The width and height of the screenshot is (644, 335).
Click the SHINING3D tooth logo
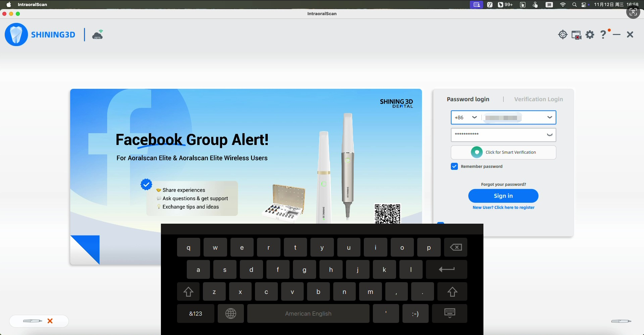point(16,34)
